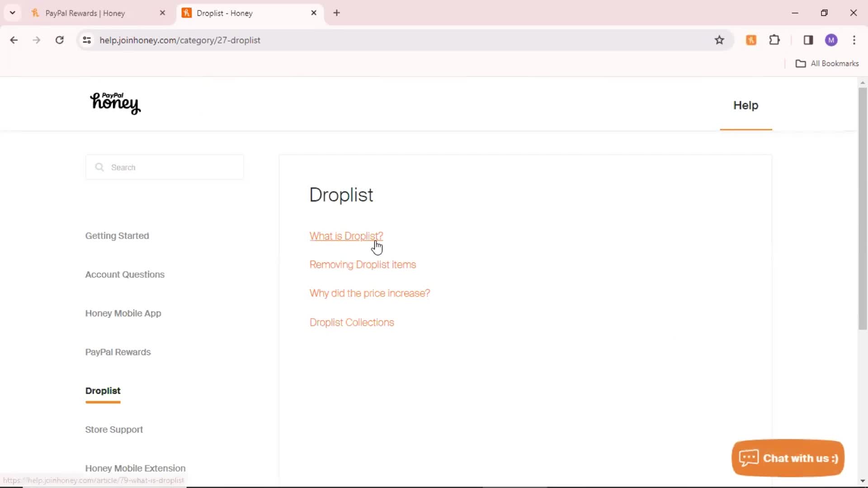Expand the Honey Mobile App section
Screen dimensions: 868x488
pyautogui.click(x=123, y=313)
